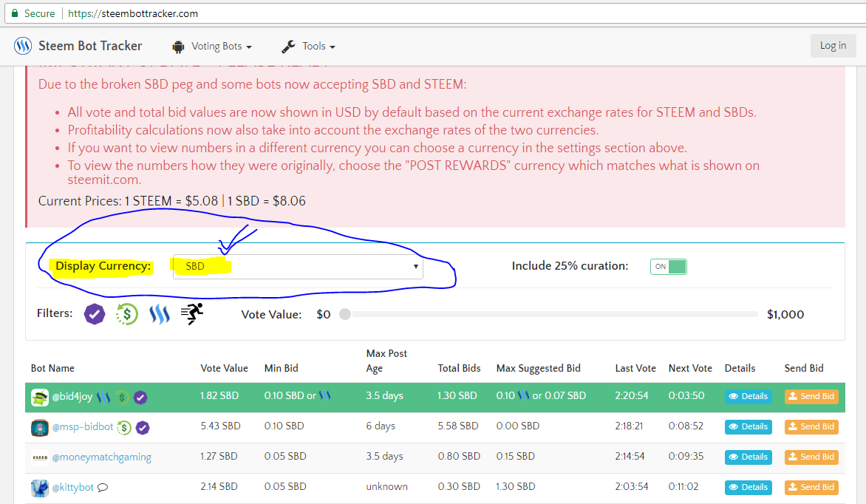Click Details button for msp-bidbot
This screenshot has width=866, height=504.
tap(749, 426)
